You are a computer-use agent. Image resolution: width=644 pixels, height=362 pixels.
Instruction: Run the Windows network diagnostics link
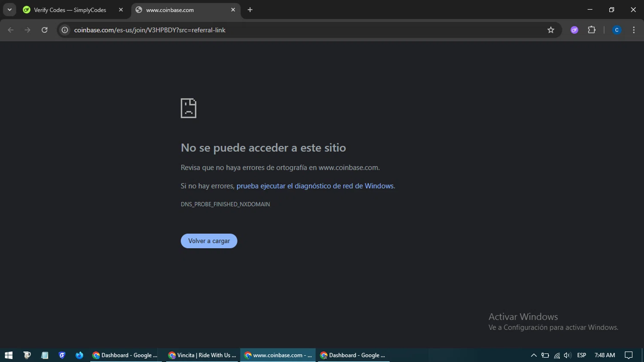[315, 186]
